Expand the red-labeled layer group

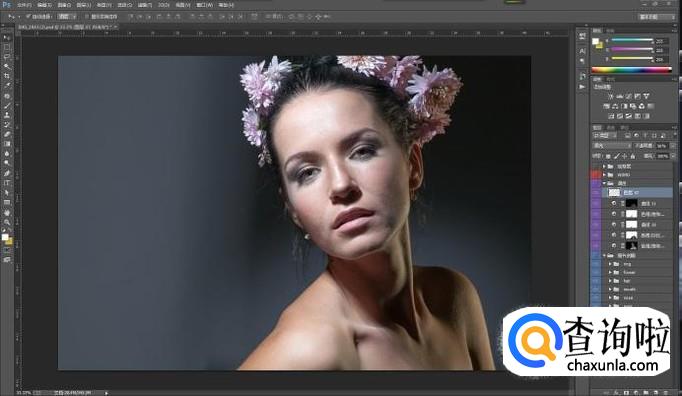(x=604, y=175)
